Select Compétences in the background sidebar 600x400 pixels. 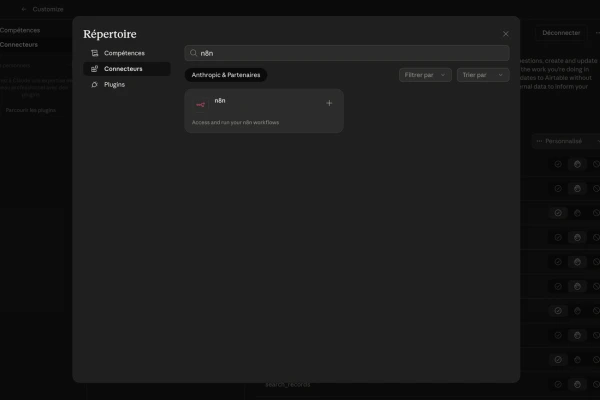click(x=20, y=30)
